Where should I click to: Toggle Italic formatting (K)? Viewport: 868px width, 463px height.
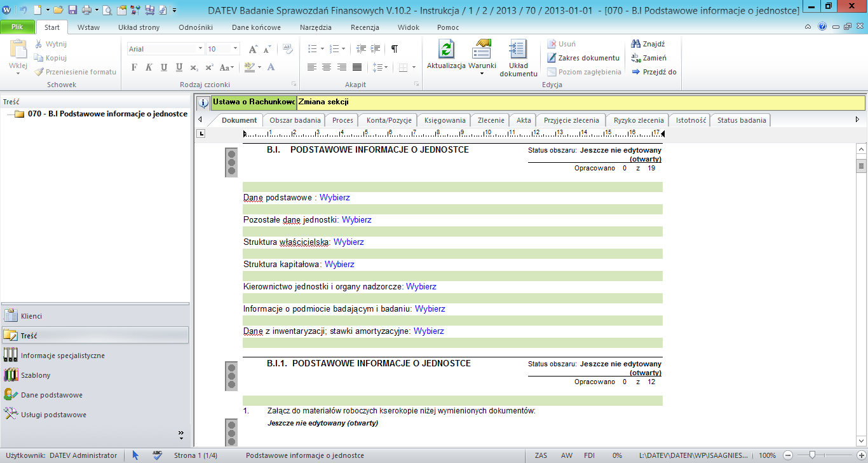(x=149, y=67)
